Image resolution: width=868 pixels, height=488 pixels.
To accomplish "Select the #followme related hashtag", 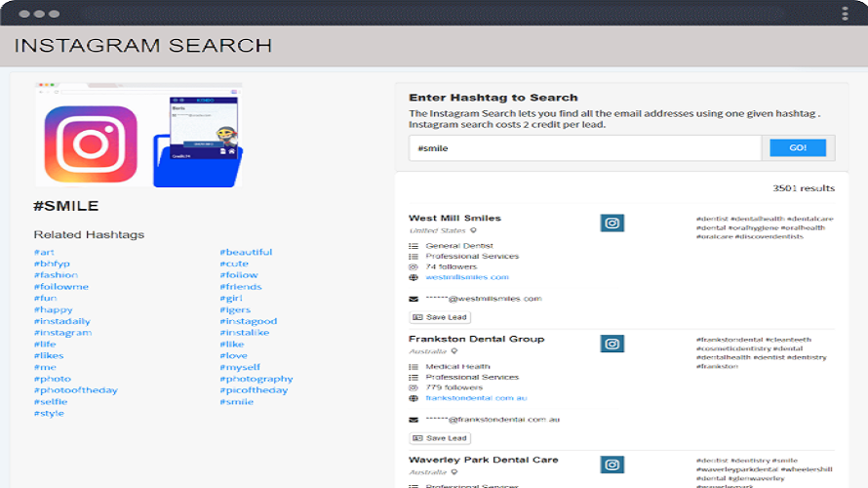I will click(60, 286).
